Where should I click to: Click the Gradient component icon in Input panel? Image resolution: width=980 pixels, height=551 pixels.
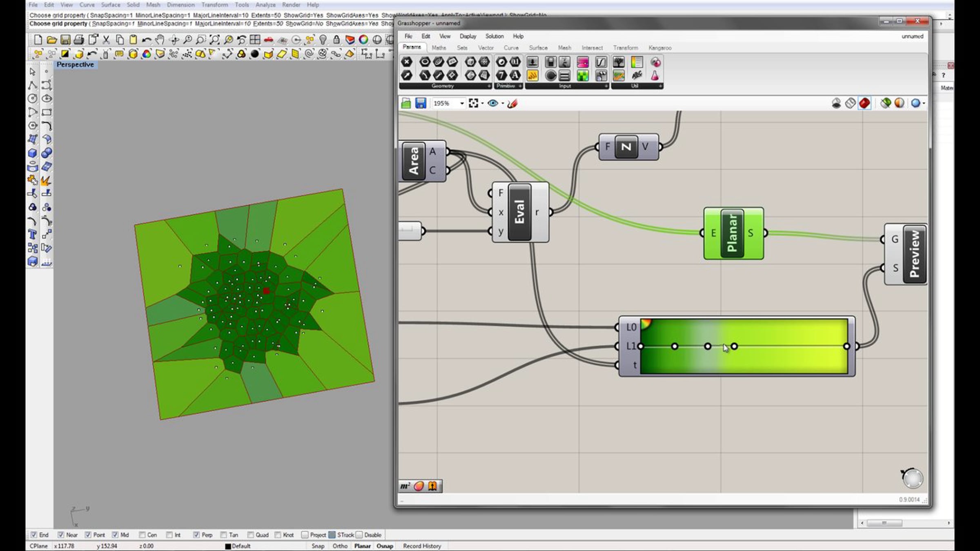[x=583, y=62]
